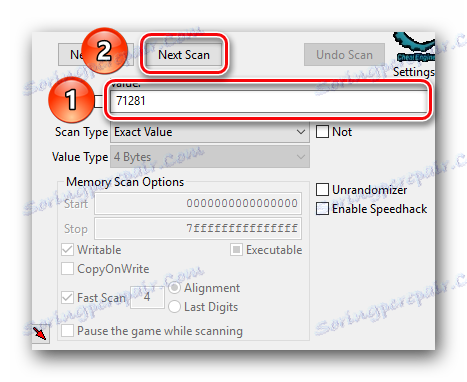Enable the CopyOnWrite checkbox
The image size is (467, 382).
tap(67, 269)
